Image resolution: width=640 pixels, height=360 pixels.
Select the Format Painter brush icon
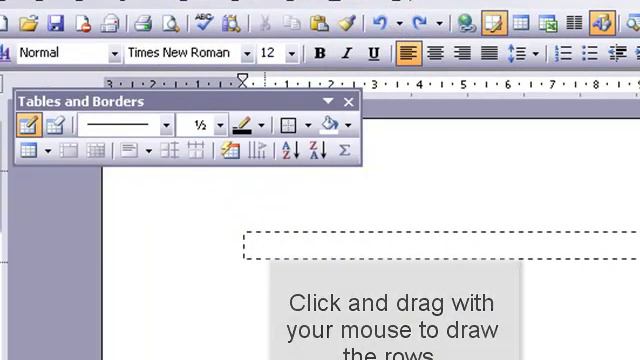click(347, 23)
